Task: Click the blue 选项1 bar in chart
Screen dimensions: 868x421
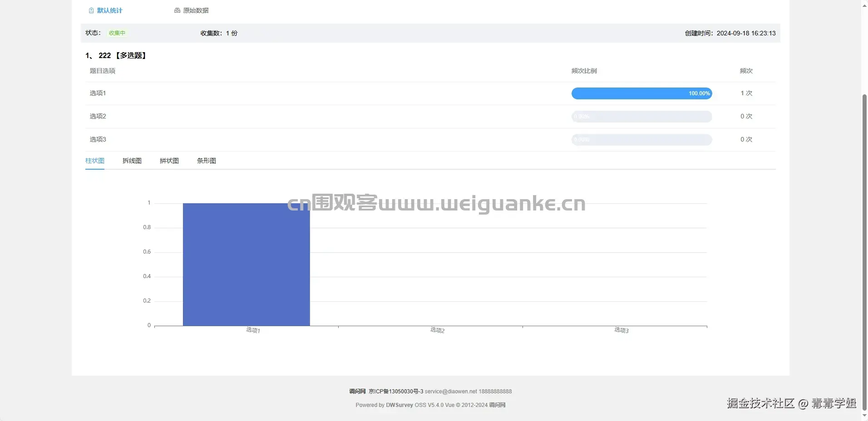Action: tap(247, 264)
